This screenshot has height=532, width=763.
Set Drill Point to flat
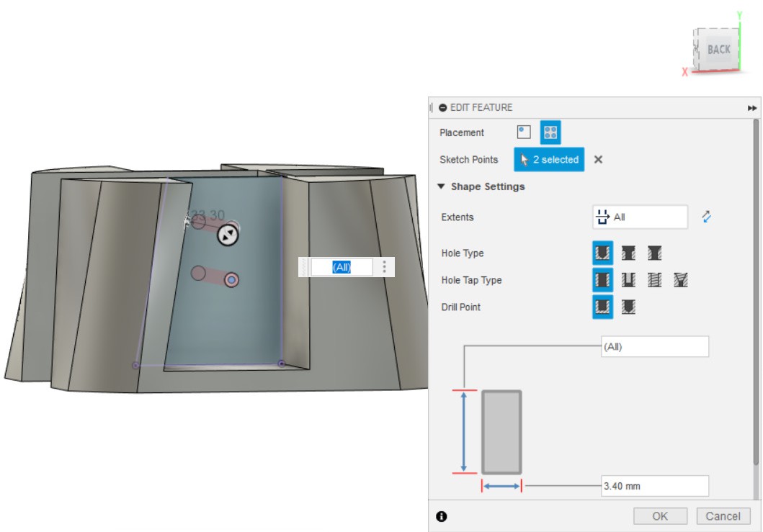(x=602, y=307)
